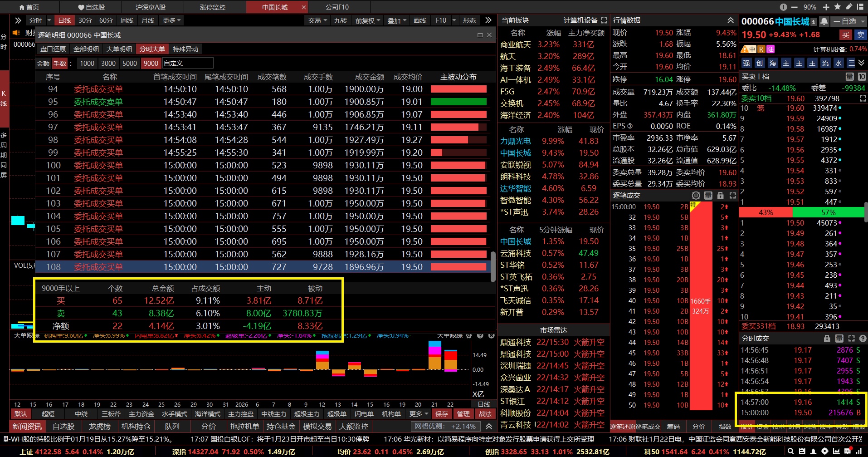
Task: Click the lock icon in 逐笔成交 header
Action: click(x=720, y=196)
